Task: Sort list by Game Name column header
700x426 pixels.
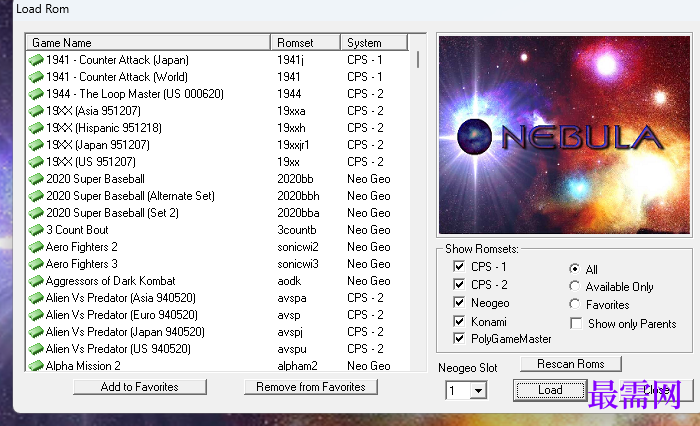Action: tap(148, 43)
